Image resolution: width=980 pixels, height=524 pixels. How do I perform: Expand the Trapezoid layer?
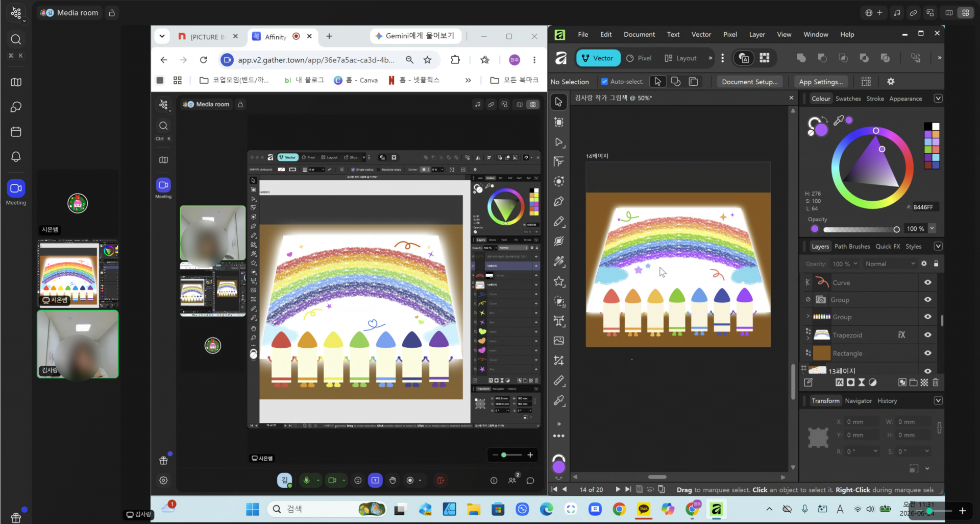(808, 338)
